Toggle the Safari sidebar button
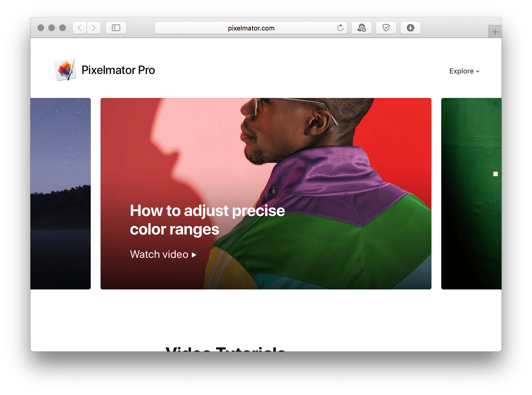The width and height of the screenshot is (532, 395). pyautogui.click(x=116, y=28)
